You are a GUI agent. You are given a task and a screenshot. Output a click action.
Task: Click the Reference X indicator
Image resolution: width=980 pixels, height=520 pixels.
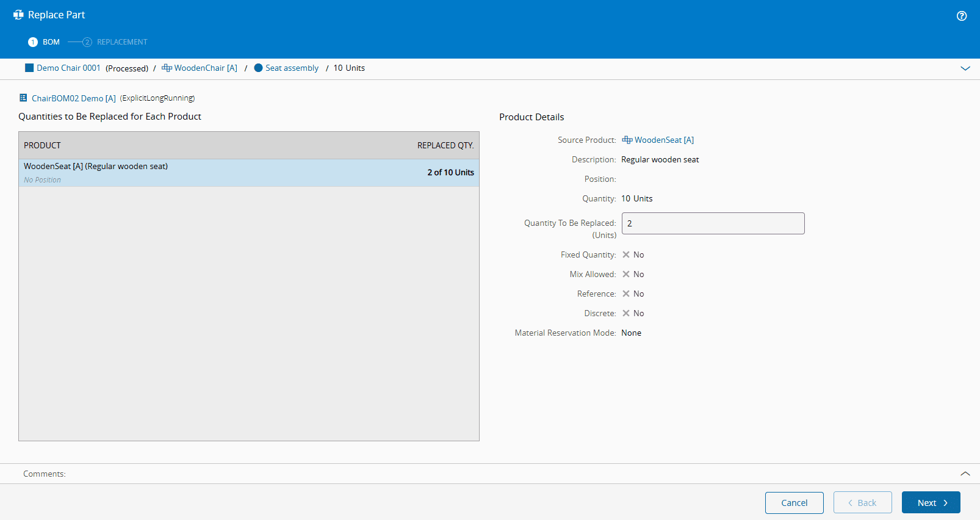tap(626, 294)
